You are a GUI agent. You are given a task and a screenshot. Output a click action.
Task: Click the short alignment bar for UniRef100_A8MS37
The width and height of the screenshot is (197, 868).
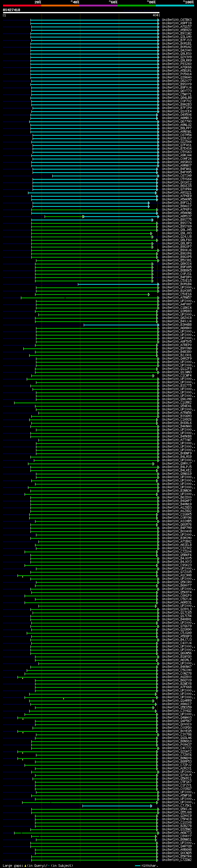tap(64, 216)
